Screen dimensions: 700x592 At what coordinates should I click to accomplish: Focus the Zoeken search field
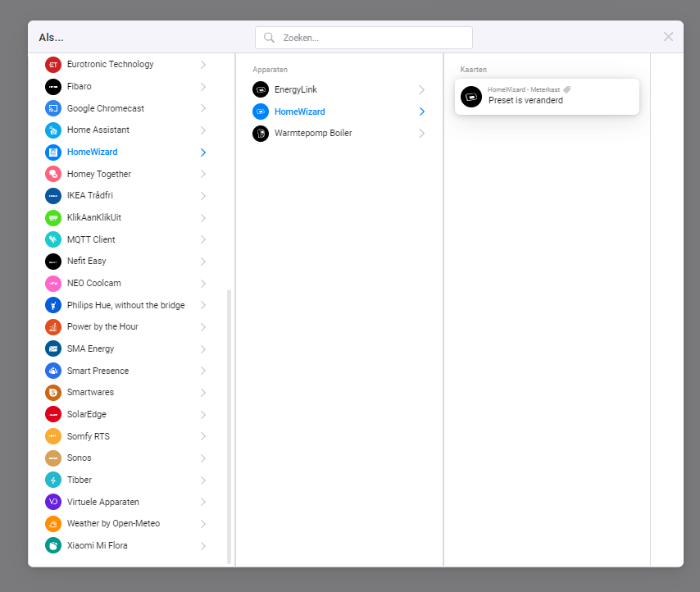coord(364,38)
